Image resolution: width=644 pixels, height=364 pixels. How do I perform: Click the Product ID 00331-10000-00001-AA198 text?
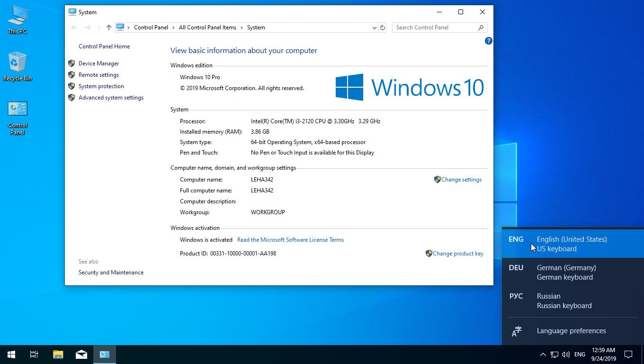[x=243, y=254]
